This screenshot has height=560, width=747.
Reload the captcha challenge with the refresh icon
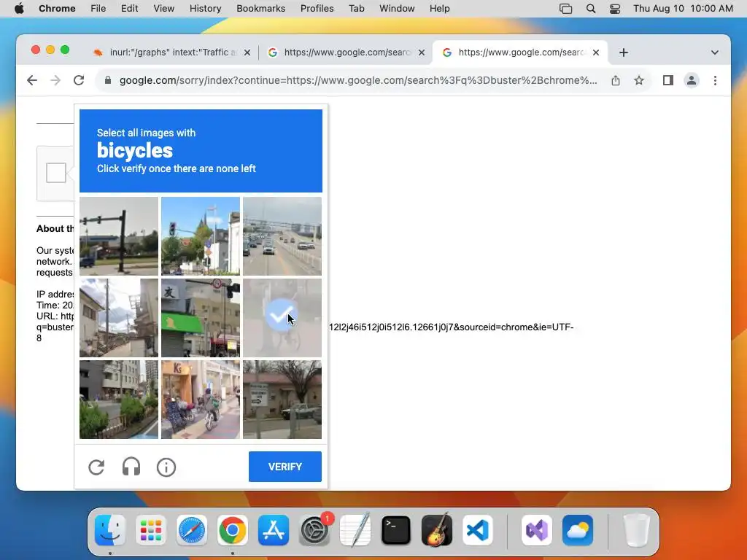[x=96, y=467]
